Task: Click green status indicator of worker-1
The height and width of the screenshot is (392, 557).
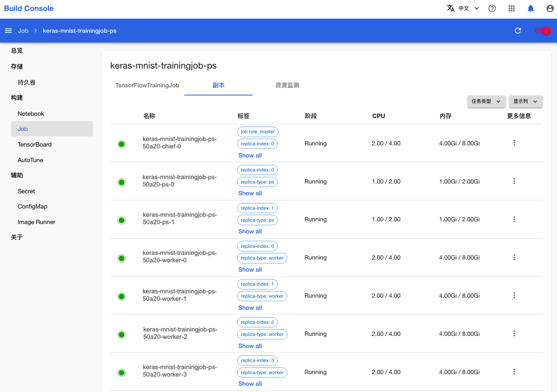Action: coord(122,297)
